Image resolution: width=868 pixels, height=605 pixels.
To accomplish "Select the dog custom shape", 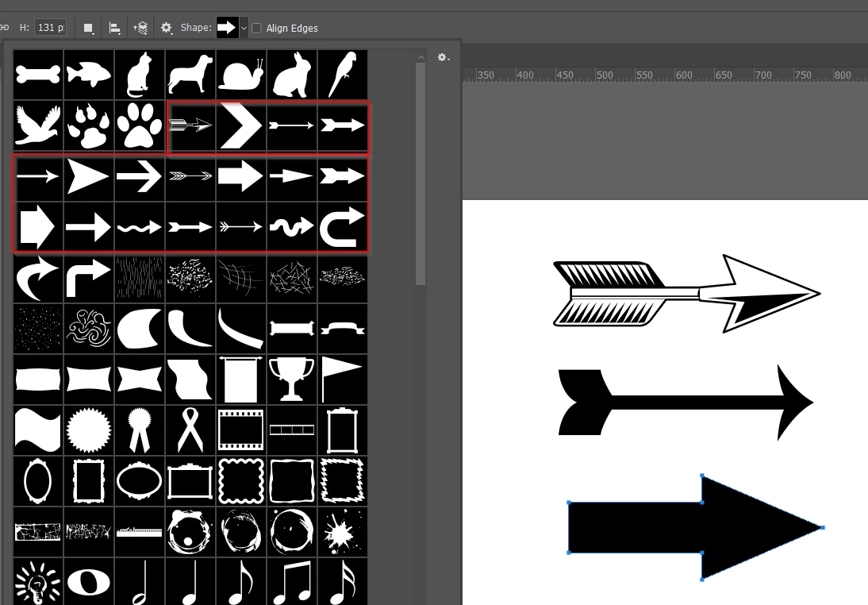I will click(190, 75).
